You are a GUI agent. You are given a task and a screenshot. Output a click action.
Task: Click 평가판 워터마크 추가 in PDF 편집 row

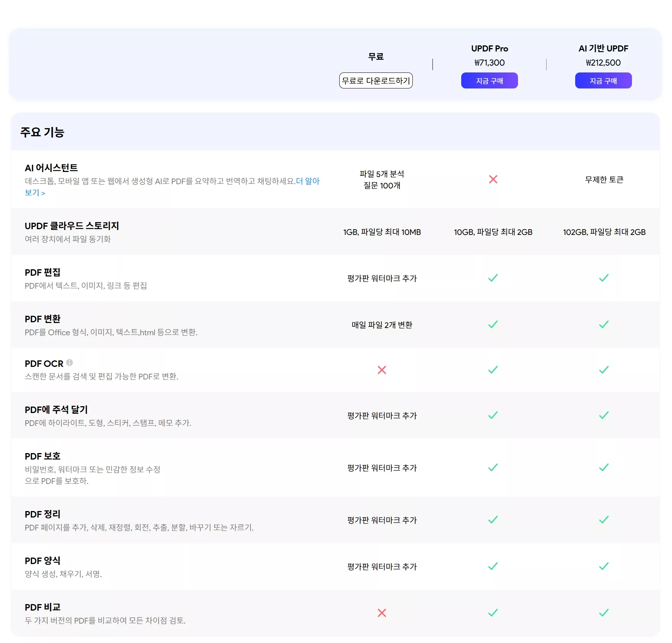click(x=382, y=278)
